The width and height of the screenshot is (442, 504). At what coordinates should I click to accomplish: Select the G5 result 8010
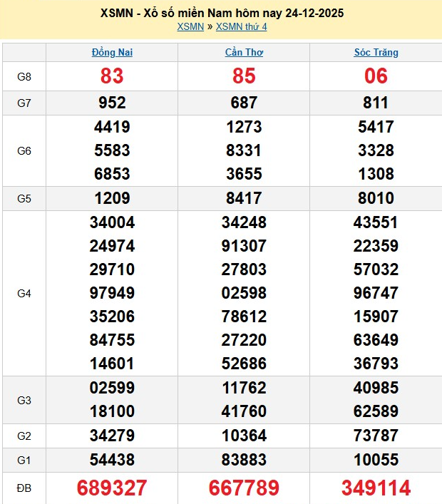(376, 198)
